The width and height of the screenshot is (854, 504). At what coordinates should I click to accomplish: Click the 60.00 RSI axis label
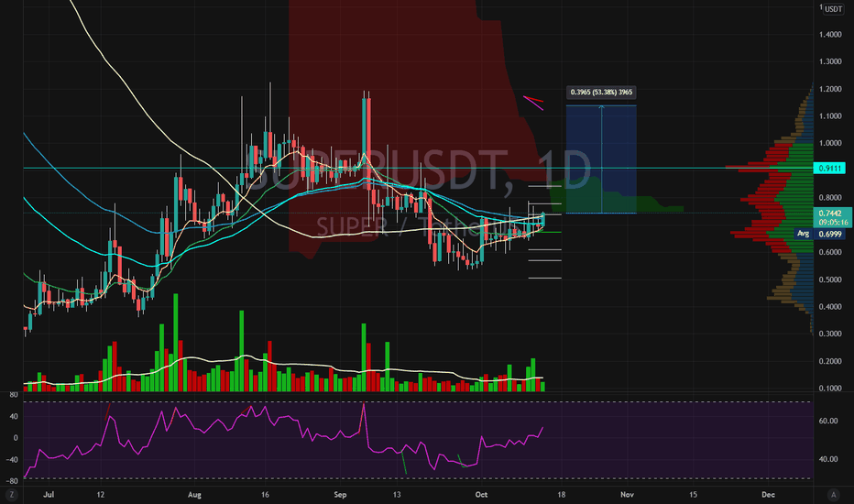(x=827, y=421)
